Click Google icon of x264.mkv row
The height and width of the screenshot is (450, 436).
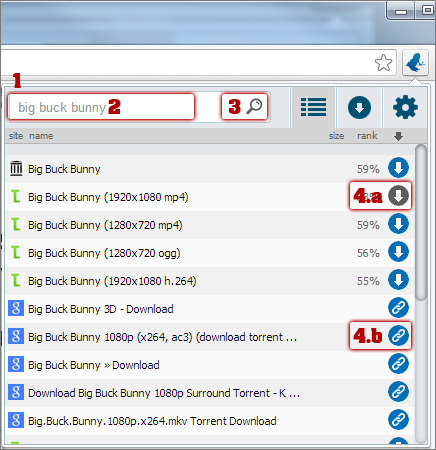point(16,420)
